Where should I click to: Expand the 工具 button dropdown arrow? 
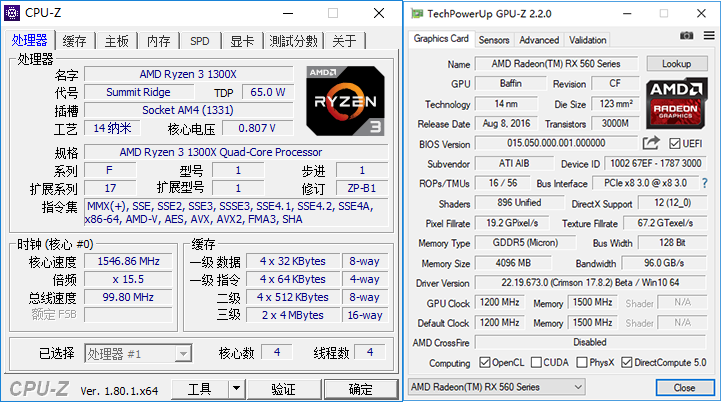pos(236,389)
